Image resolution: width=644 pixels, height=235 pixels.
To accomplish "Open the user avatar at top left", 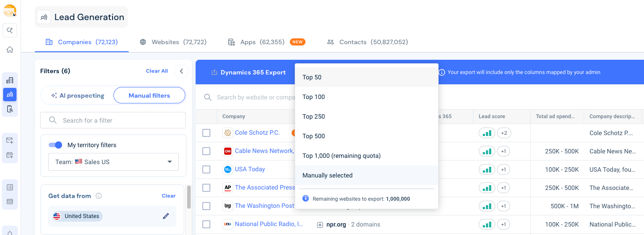I will [10, 11].
